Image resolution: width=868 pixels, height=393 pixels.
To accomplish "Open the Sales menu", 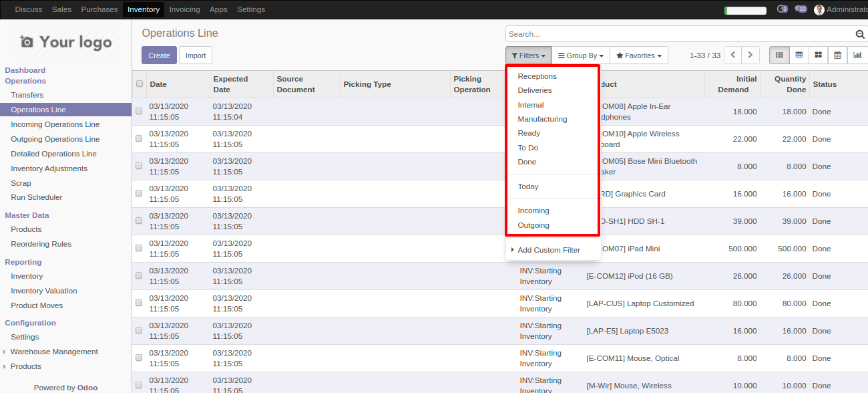I will coord(61,9).
